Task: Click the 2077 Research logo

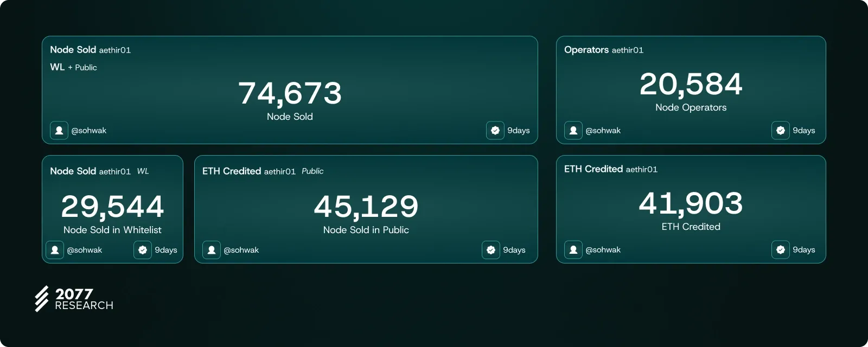Action: [x=74, y=299]
